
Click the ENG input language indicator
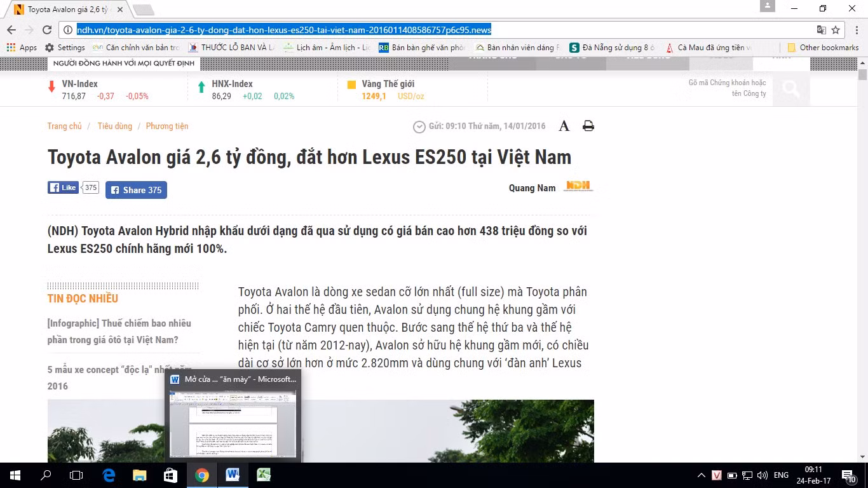click(x=781, y=475)
